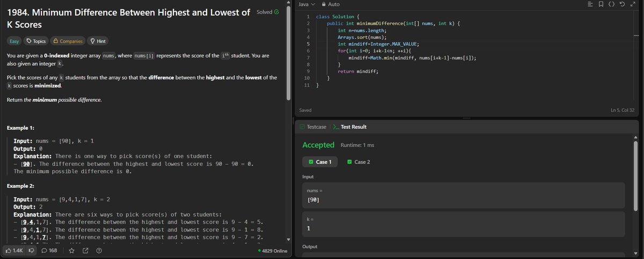Click the panel splitter handle above Testcase
The image size is (644, 259).
(x=466, y=118)
